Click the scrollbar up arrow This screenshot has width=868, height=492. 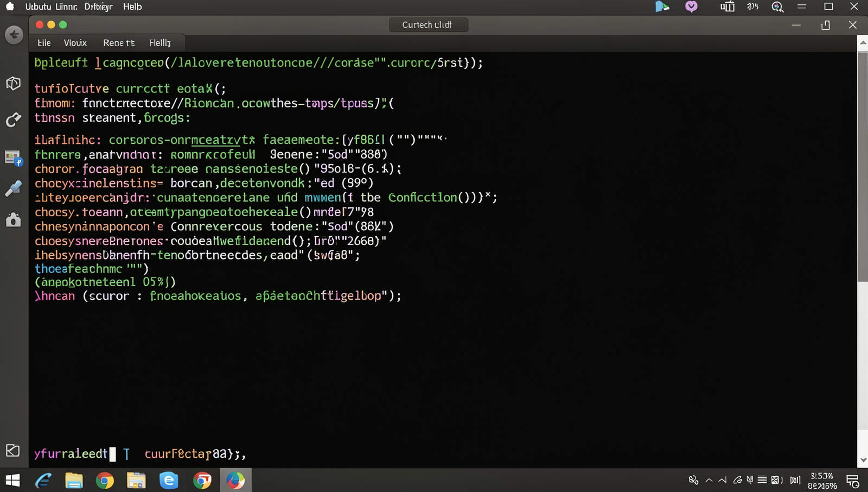click(x=863, y=42)
